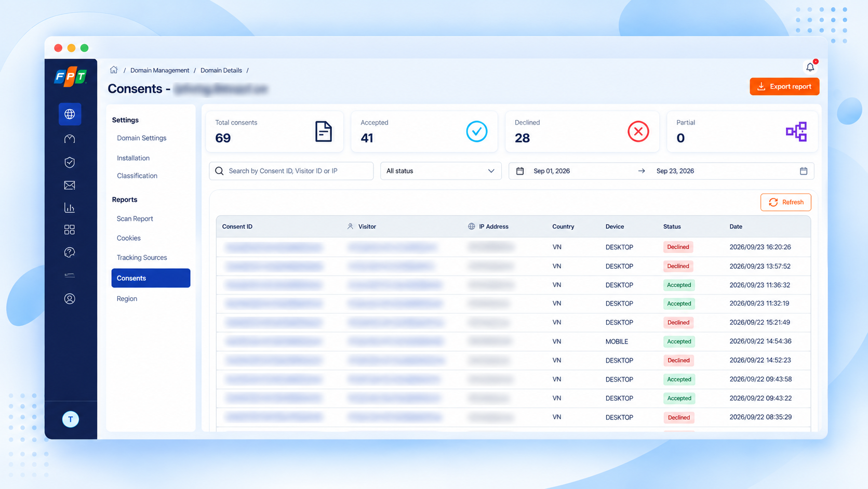
Task: Click the Declined red X card icon
Action: point(638,131)
